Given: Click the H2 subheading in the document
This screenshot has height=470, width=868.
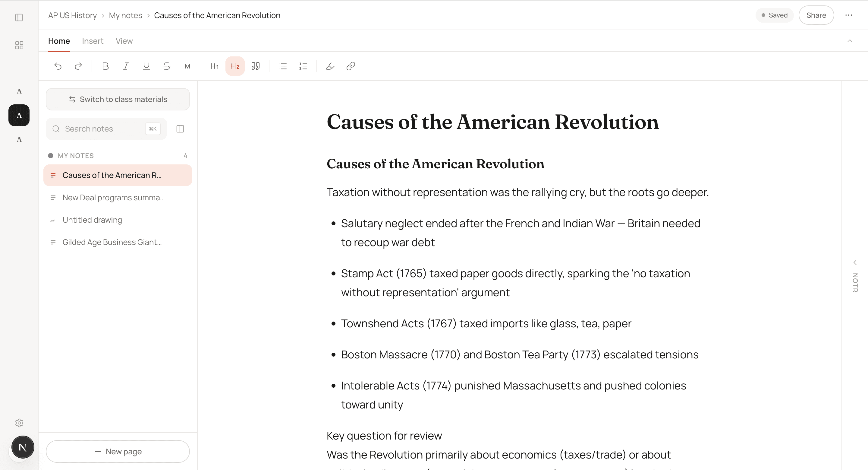Looking at the screenshot, I should [435, 164].
